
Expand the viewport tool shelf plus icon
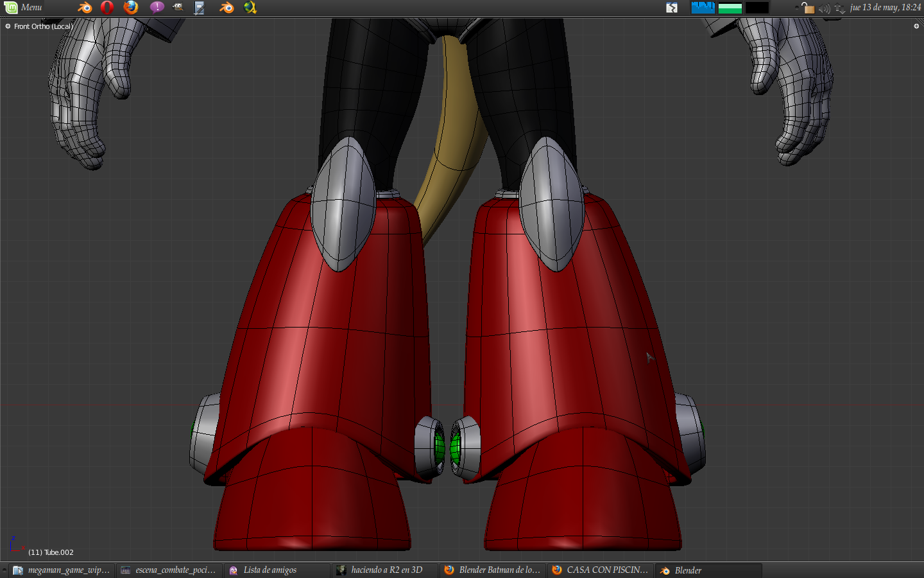point(8,26)
